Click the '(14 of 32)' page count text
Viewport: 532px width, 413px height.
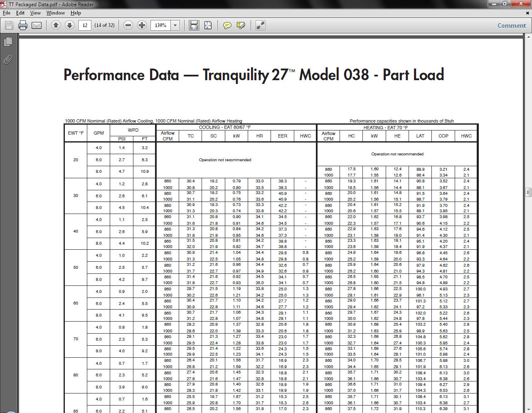[104, 25]
